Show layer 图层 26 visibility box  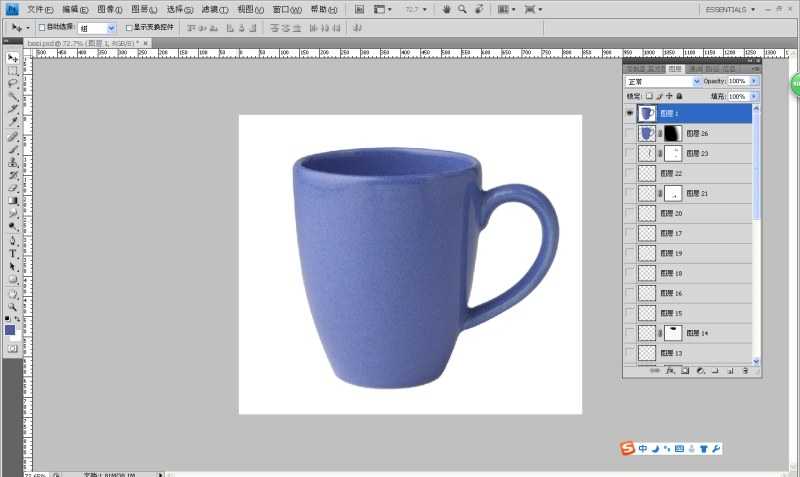click(629, 133)
